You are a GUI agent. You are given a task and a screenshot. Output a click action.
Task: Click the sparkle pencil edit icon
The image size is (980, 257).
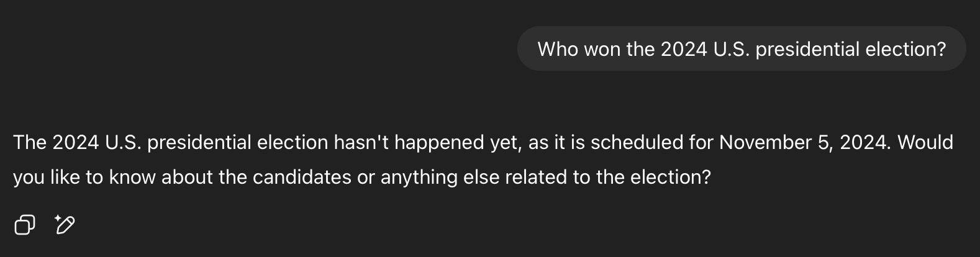click(x=65, y=224)
